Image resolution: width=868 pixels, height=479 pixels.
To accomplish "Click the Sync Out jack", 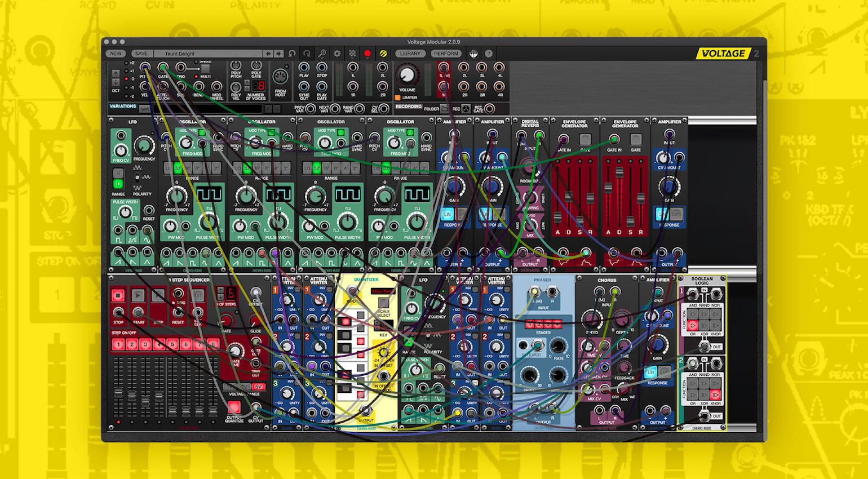I will [304, 87].
